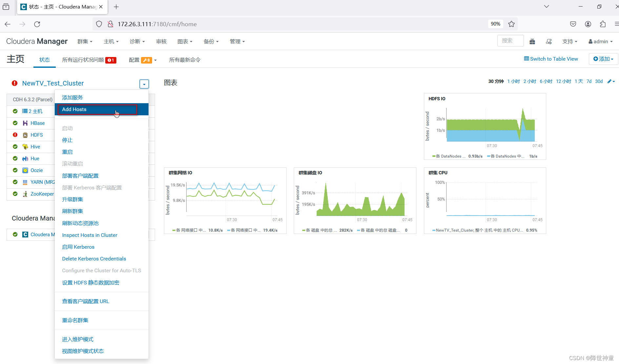Open the Firefox account icon
Viewport: 619px width, 364px height.
point(588,24)
